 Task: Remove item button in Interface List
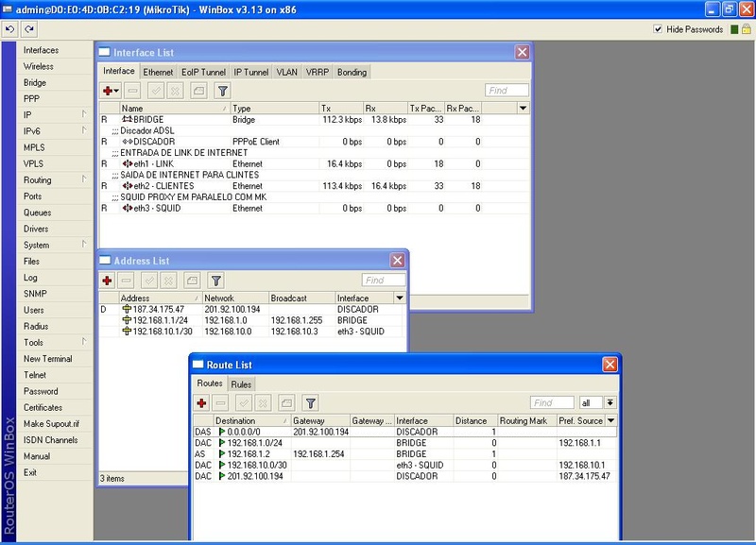(x=132, y=90)
